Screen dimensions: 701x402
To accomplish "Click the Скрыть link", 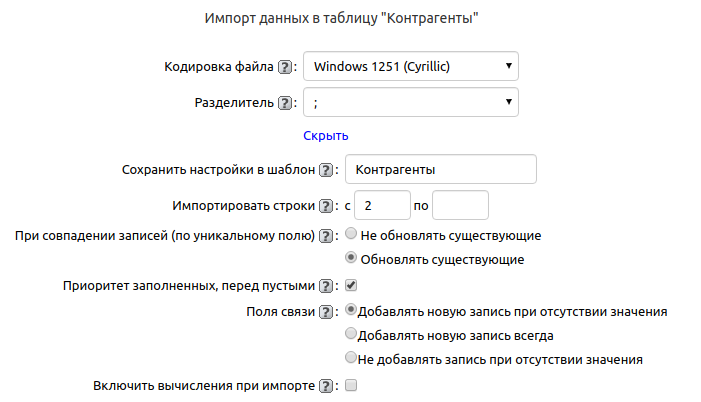I will click(x=326, y=136).
